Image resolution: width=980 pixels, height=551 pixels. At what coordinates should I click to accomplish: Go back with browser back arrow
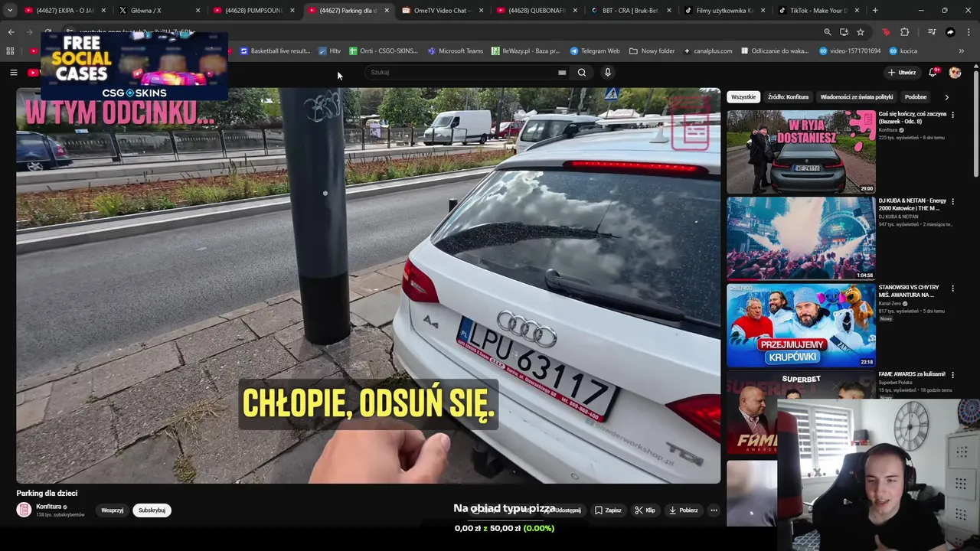pos(11,32)
